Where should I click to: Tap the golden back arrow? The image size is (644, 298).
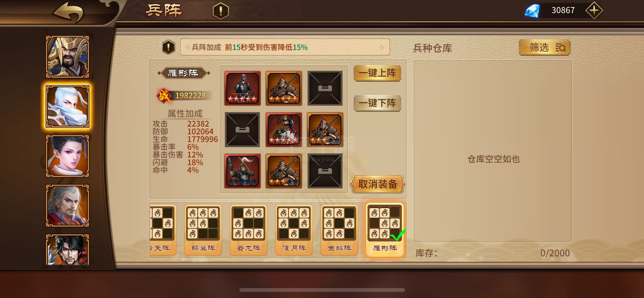tap(68, 12)
